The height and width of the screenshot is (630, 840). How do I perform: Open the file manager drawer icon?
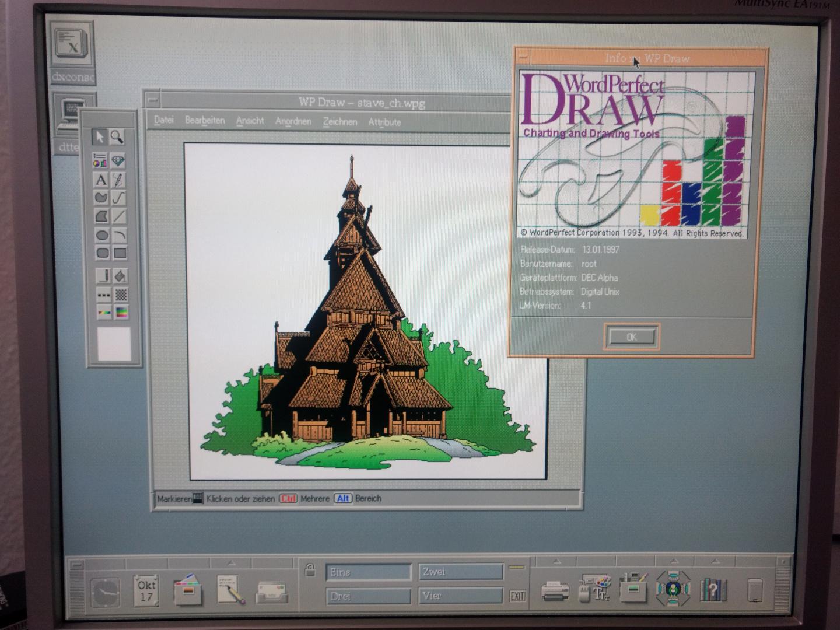coord(188,590)
